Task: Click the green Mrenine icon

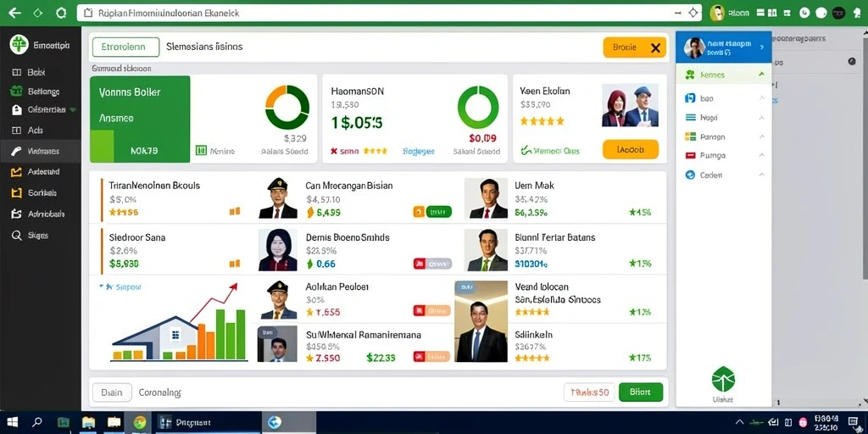Action: tap(202, 151)
